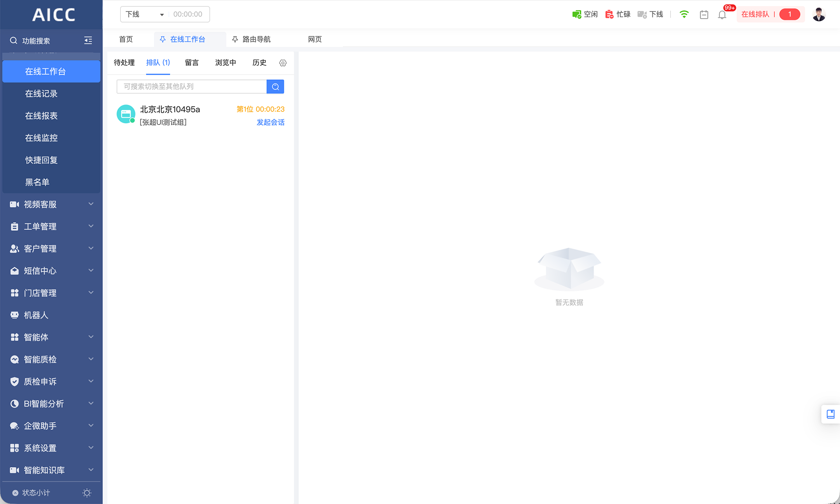Image resolution: width=840 pixels, height=504 pixels.
Task: Click the network signal wifi icon
Action: tap(684, 14)
